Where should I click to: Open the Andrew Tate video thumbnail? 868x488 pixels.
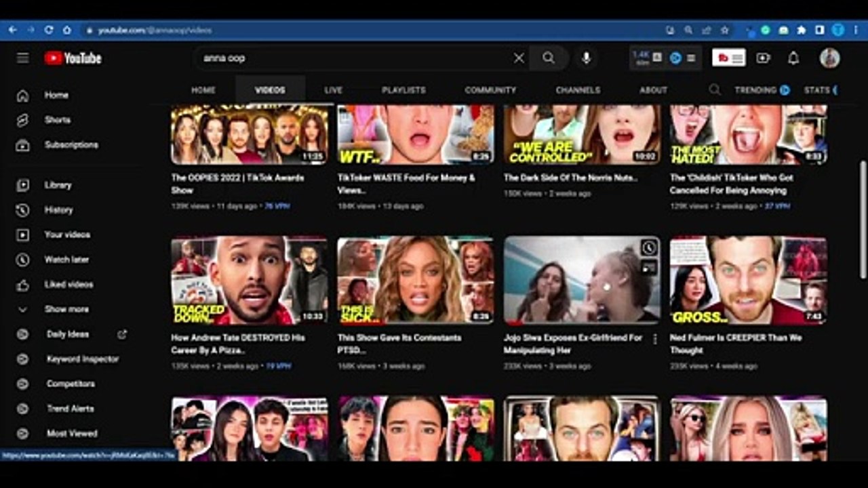[x=250, y=281]
